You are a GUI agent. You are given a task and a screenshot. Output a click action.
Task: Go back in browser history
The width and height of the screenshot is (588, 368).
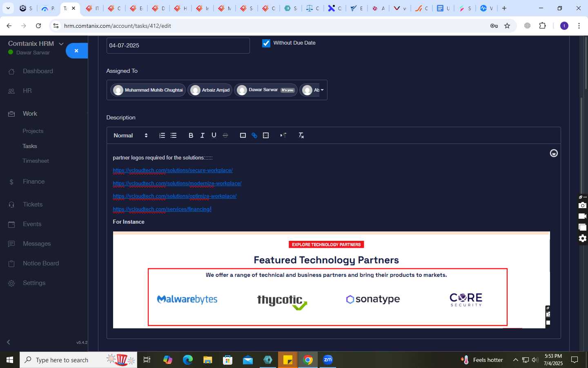tap(9, 26)
